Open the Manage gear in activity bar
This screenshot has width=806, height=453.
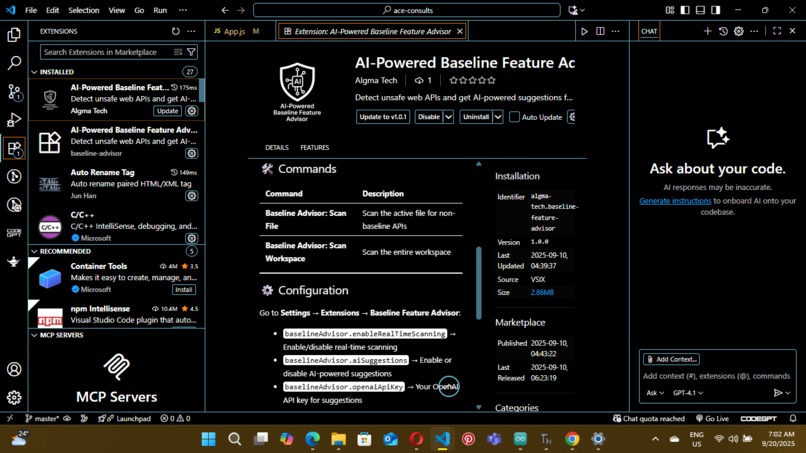[14, 397]
